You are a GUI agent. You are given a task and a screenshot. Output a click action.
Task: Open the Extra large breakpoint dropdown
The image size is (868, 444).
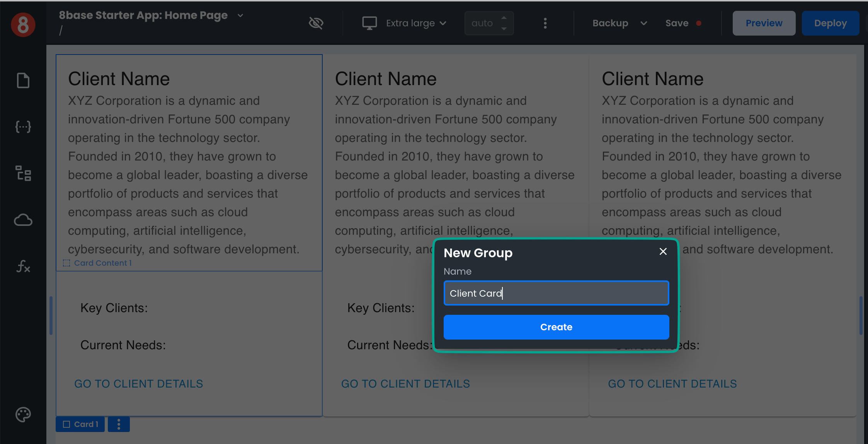pyautogui.click(x=416, y=23)
